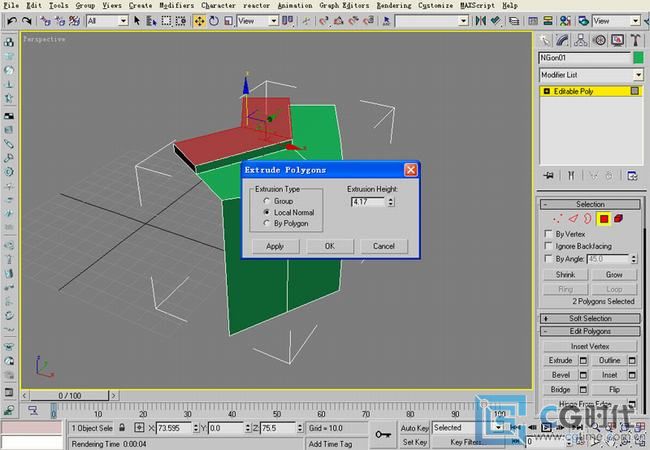Toggle Auto Key mode
This screenshot has width=650, height=450.
click(414, 428)
